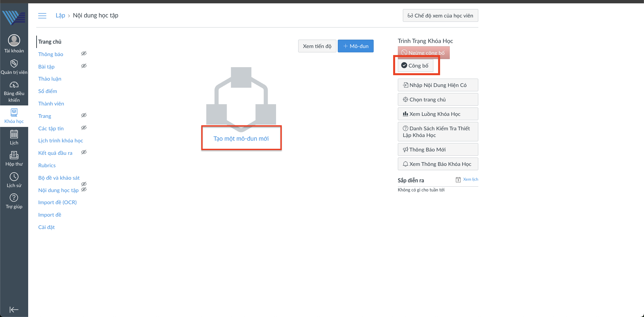
Task: Open the Hộp thư inbox icon
Action: click(x=14, y=155)
